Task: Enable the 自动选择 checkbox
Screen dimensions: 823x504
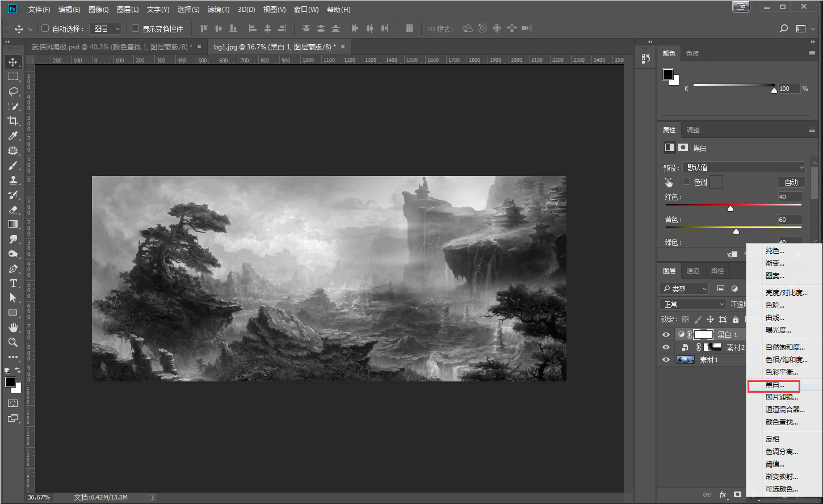Action: click(x=45, y=28)
